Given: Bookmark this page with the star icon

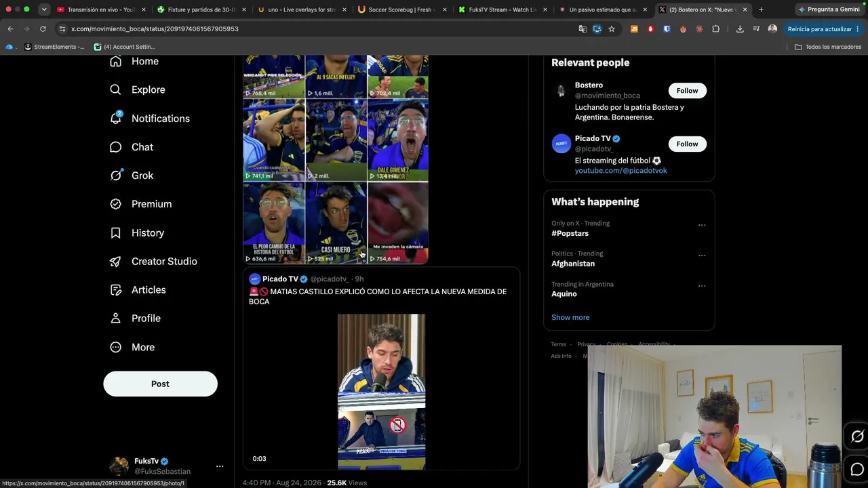Looking at the screenshot, I should (612, 29).
